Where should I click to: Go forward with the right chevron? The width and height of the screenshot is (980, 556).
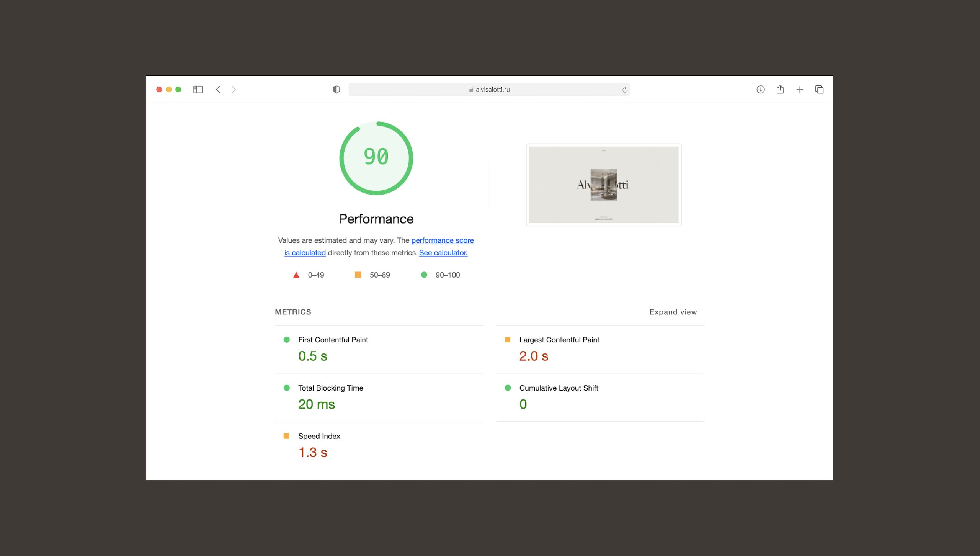click(234, 89)
